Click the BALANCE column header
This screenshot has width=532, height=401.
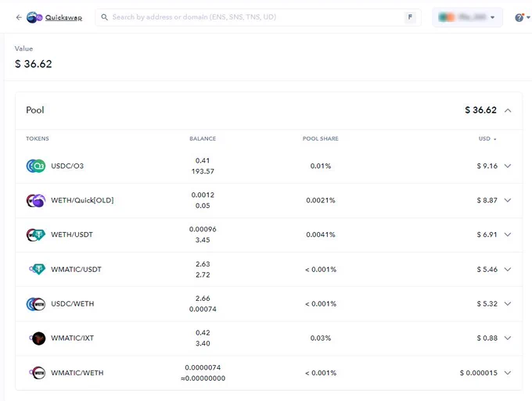203,138
